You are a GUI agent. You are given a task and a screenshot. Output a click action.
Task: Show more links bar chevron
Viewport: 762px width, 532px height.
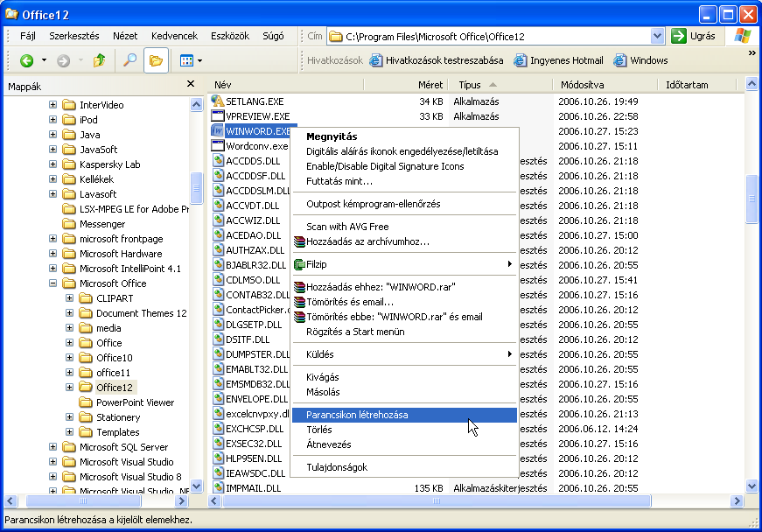pos(752,53)
